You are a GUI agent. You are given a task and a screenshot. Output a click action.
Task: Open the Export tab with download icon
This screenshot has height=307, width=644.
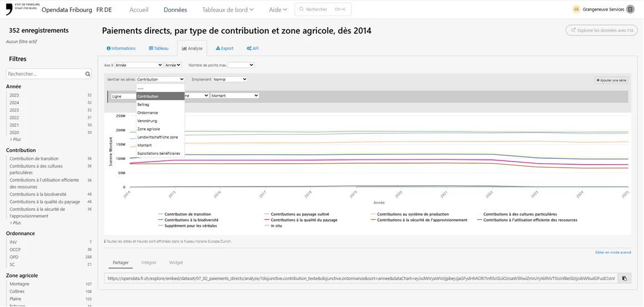pyautogui.click(x=224, y=48)
